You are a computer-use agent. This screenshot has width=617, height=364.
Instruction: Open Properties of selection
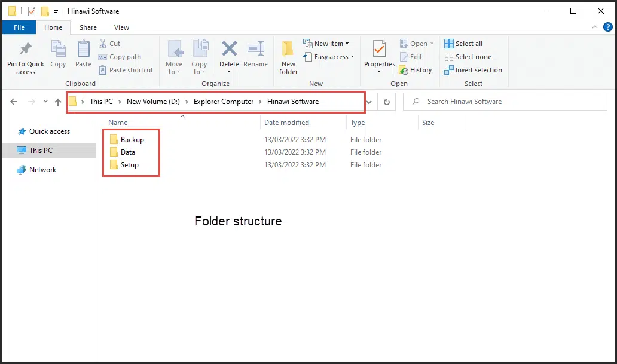click(379, 53)
